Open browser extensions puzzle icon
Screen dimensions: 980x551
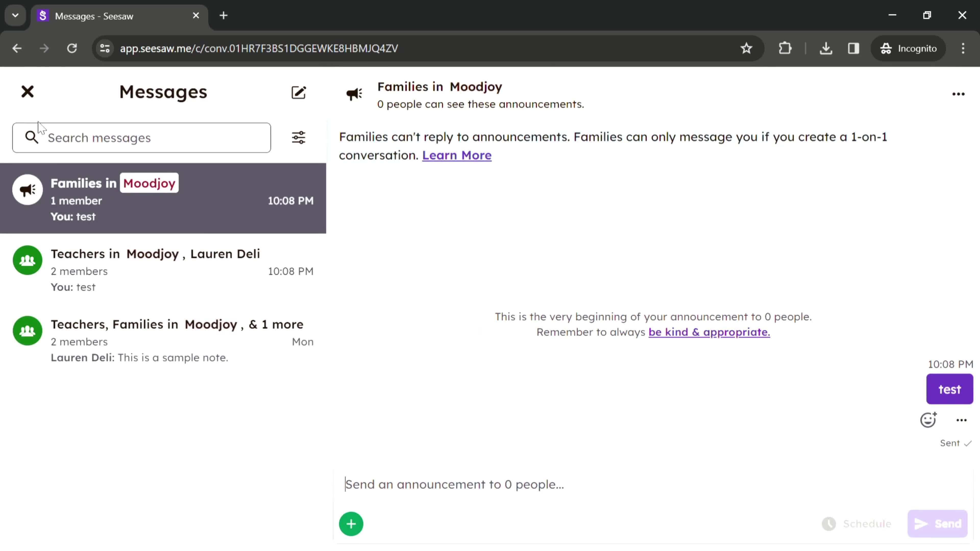pos(785,48)
